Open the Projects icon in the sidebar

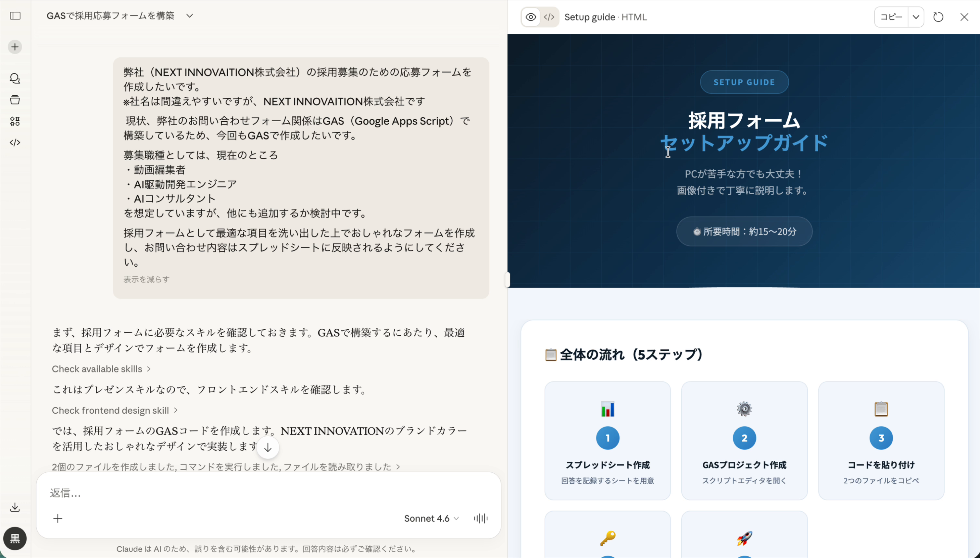(15, 100)
